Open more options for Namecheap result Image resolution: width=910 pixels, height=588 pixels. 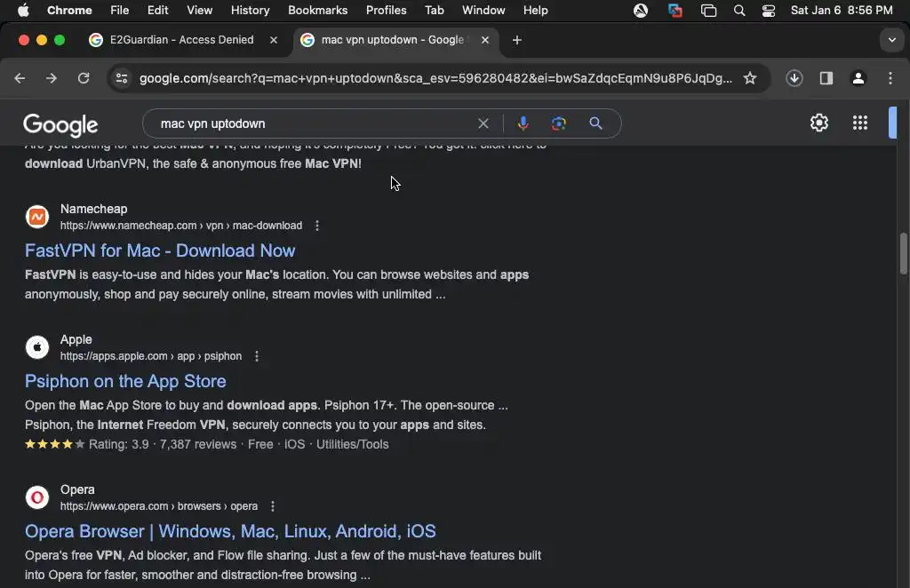point(317,226)
